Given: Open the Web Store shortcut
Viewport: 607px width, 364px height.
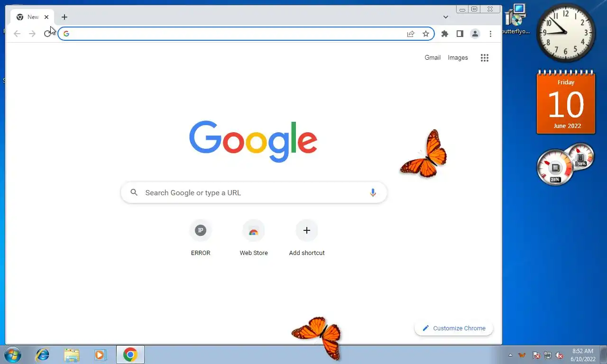Looking at the screenshot, I should 254,238.
